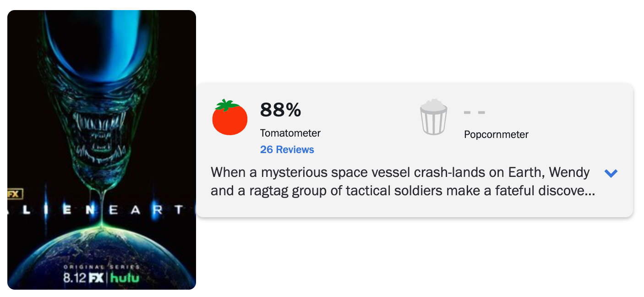Click the Popcornmeter label
The image size is (644, 297).
[496, 135]
